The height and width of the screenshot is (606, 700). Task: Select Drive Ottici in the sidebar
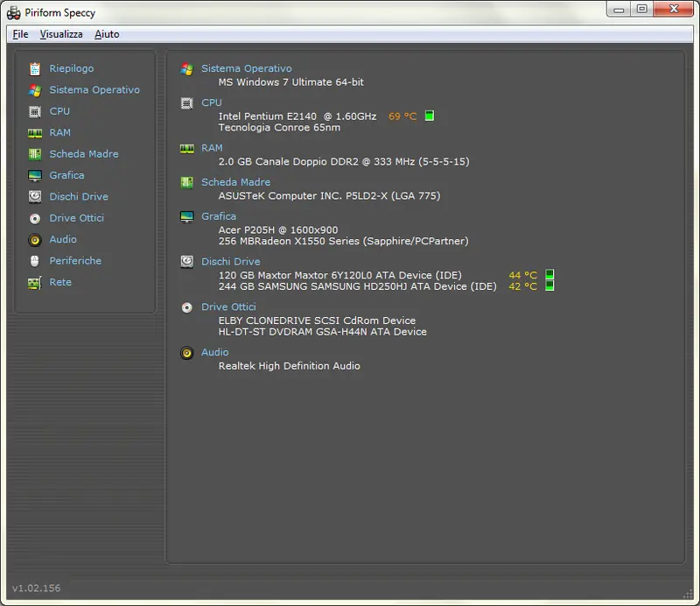pyautogui.click(x=76, y=218)
